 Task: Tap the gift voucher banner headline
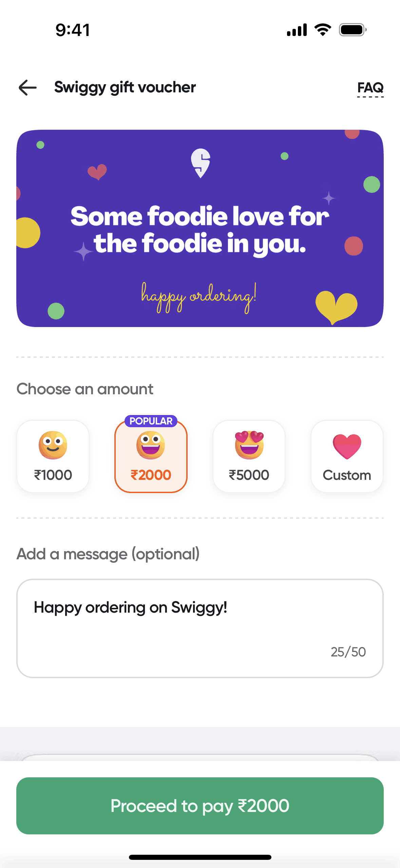[200, 230]
